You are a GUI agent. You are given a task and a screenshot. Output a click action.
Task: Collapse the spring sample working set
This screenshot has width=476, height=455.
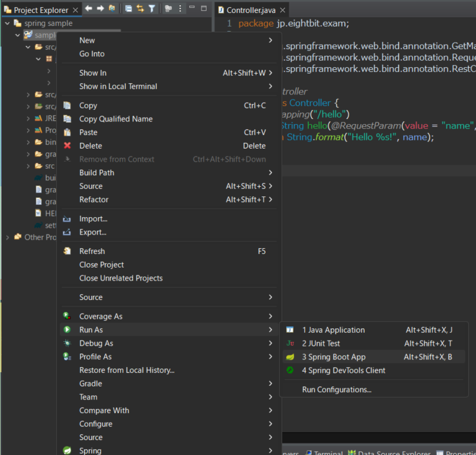[x=7, y=23]
